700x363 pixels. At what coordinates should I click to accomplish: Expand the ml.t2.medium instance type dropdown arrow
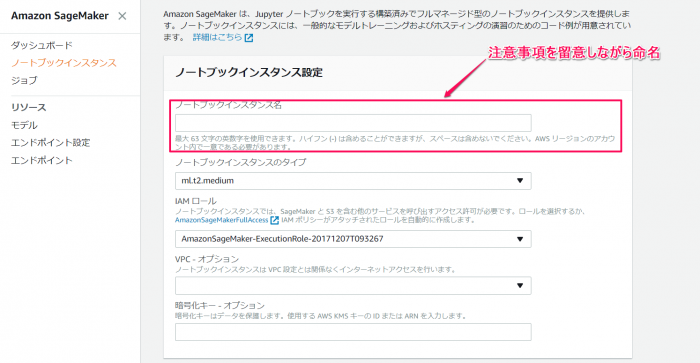tap(520, 181)
